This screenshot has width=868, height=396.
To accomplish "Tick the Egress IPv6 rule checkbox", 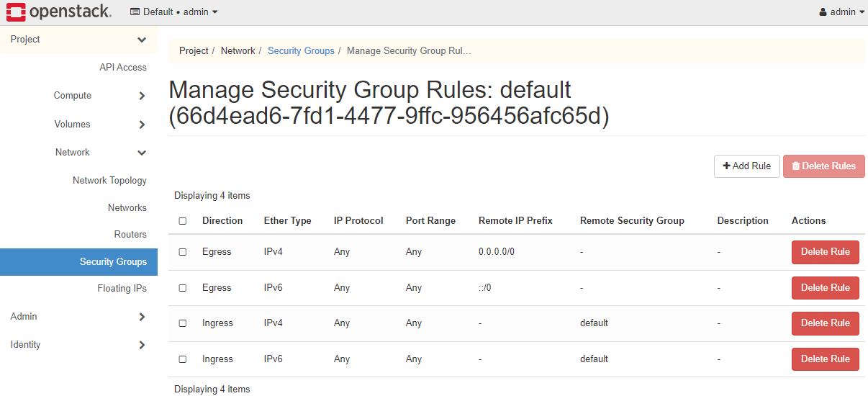I will click(183, 288).
